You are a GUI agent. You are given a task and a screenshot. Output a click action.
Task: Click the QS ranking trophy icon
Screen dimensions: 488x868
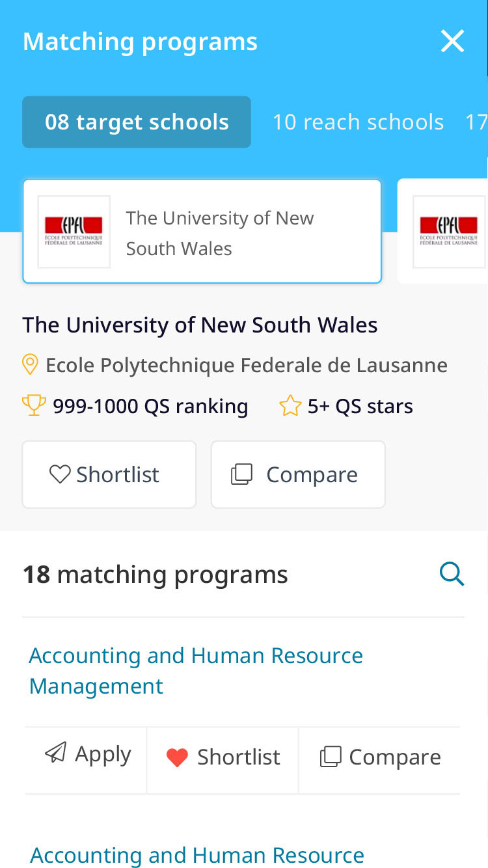(34, 406)
